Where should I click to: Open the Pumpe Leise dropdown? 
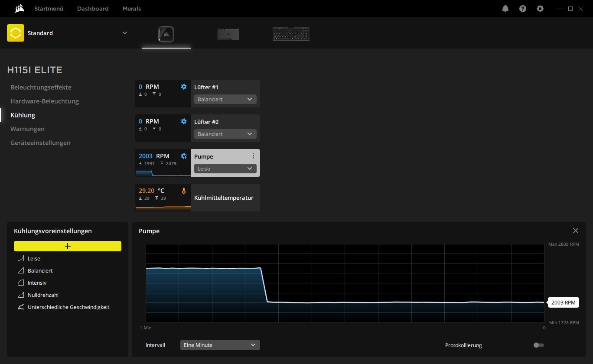click(225, 169)
